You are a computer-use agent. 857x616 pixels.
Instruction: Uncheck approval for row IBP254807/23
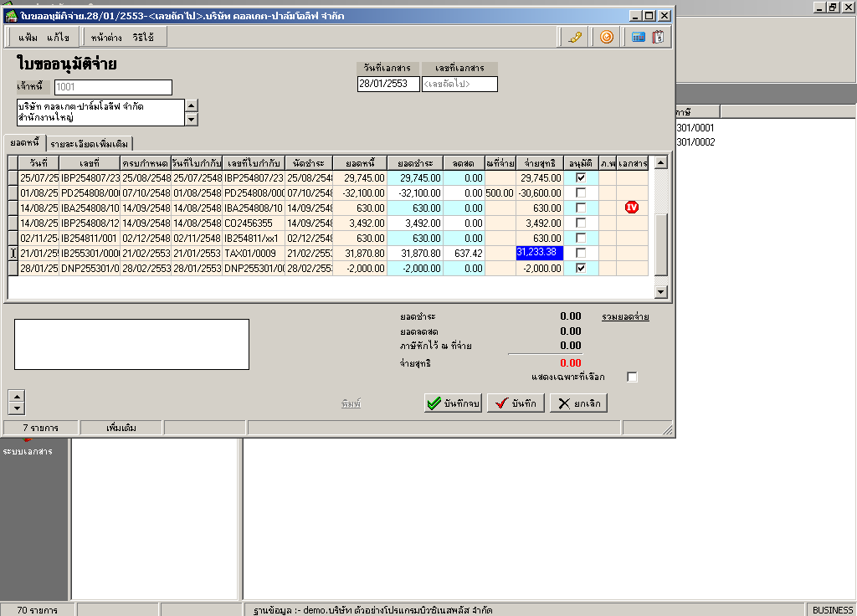(x=581, y=177)
